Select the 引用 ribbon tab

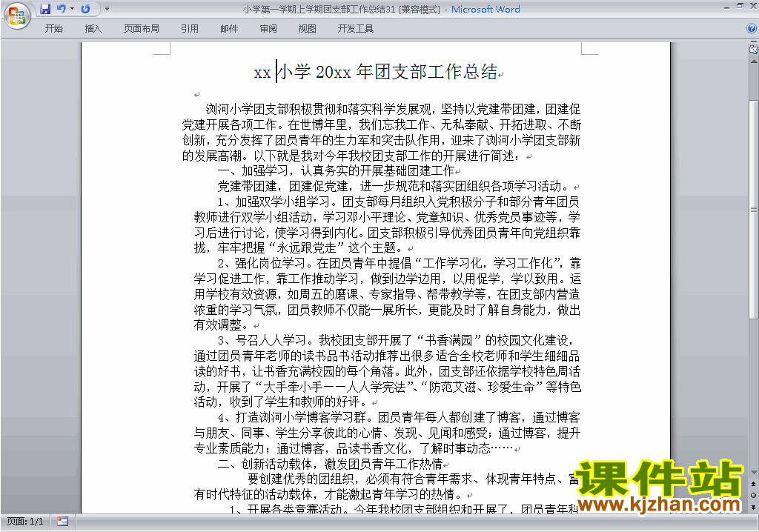190,29
